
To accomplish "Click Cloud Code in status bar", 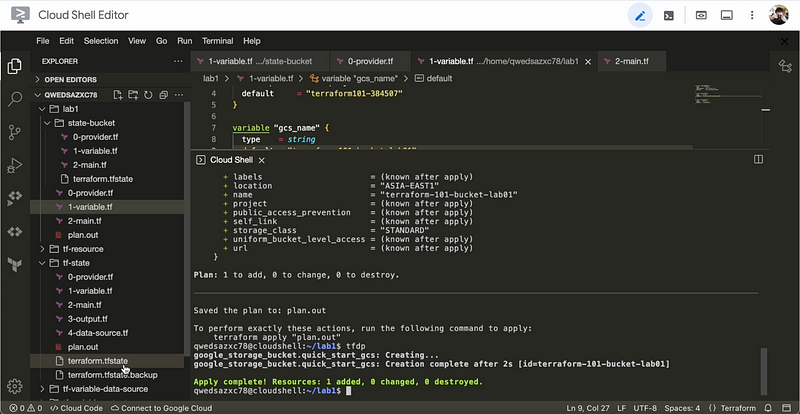I will point(77,408).
